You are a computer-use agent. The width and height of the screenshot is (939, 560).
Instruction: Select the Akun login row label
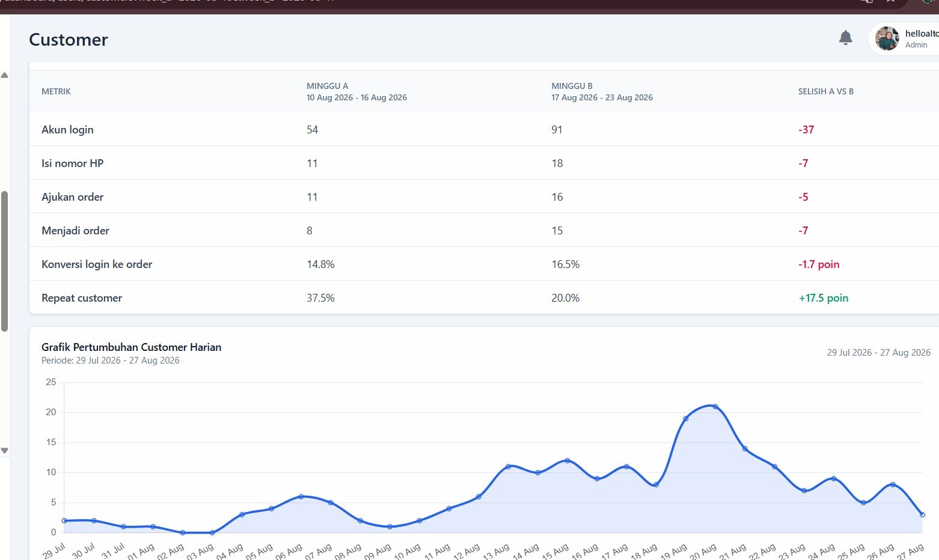[67, 130]
